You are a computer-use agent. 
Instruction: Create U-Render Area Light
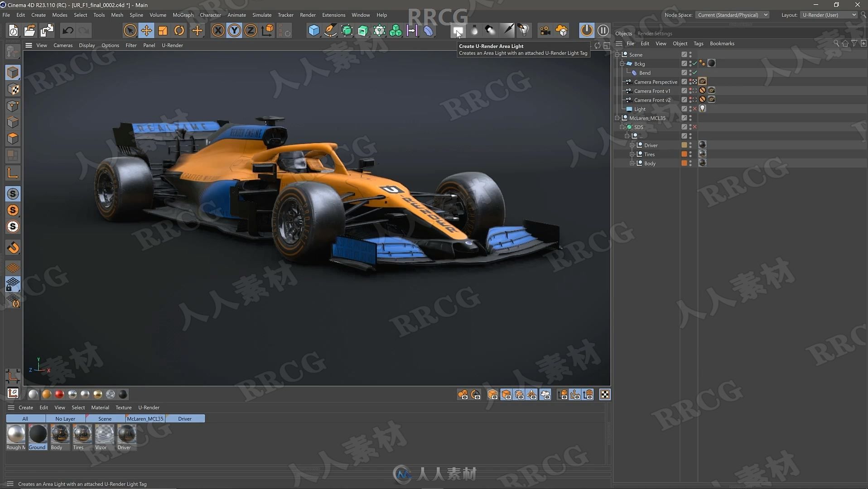tap(458, 31)
